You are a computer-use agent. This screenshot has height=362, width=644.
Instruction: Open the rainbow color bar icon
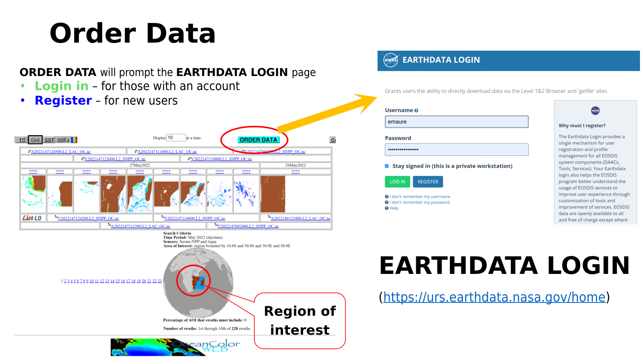[x=74, y=140]
